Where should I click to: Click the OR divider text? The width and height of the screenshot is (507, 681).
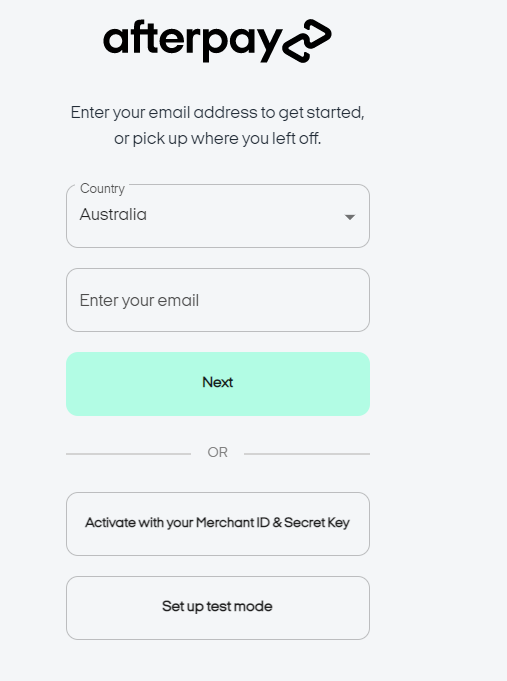pyautogui.click(x=218, y=453)
